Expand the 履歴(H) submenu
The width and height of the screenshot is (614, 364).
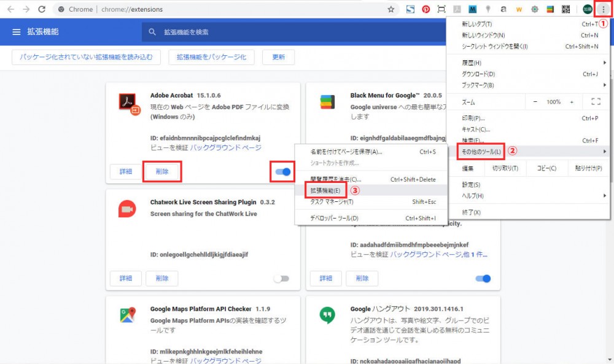pyautogui.click(x=528, y=63)
